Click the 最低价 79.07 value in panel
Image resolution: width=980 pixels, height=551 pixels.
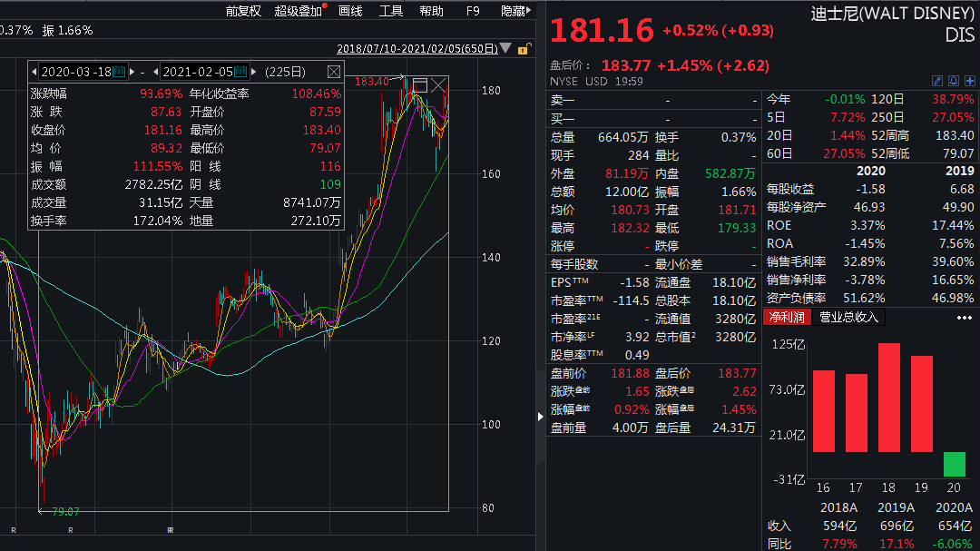click(x=325, y=148)
